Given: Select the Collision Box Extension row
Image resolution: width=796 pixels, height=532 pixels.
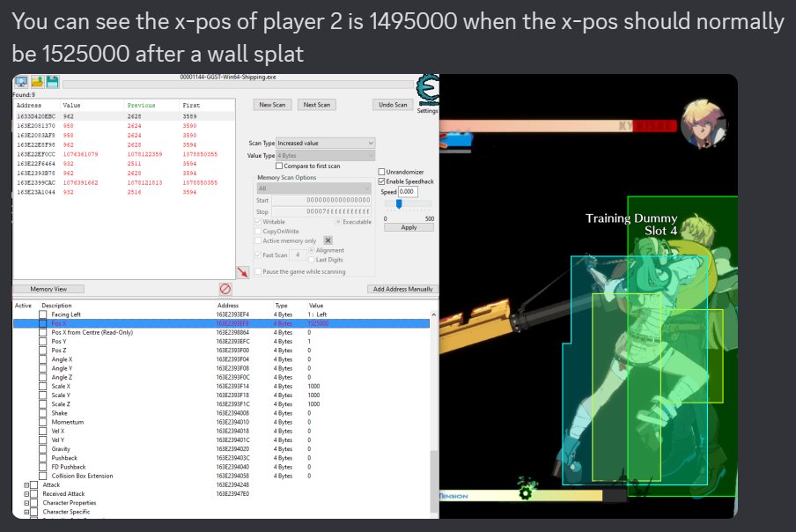Looking at the screenshot, I should click(221, 477).
